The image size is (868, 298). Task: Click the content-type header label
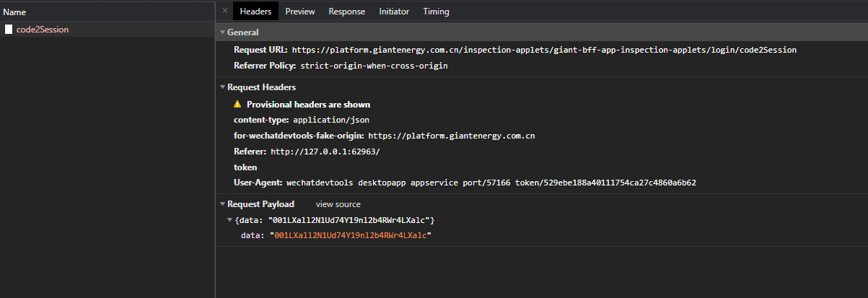[261, 120]
